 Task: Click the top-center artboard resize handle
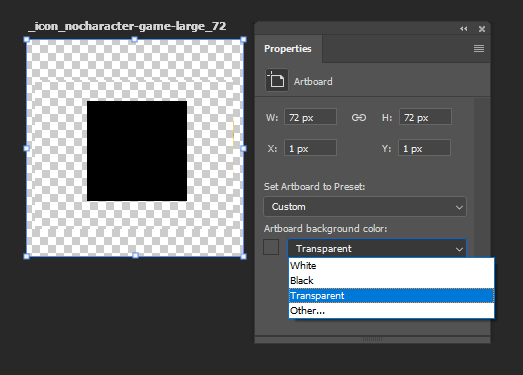134,39
